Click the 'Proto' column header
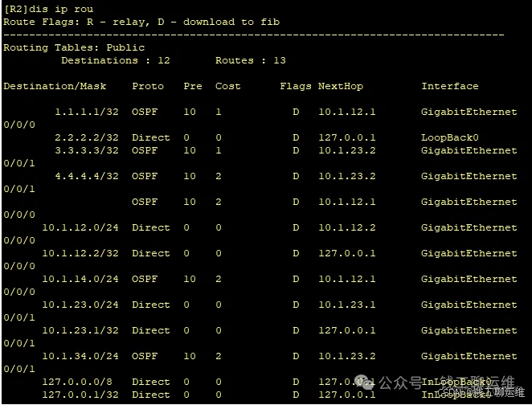 click(x=148, y=86)
